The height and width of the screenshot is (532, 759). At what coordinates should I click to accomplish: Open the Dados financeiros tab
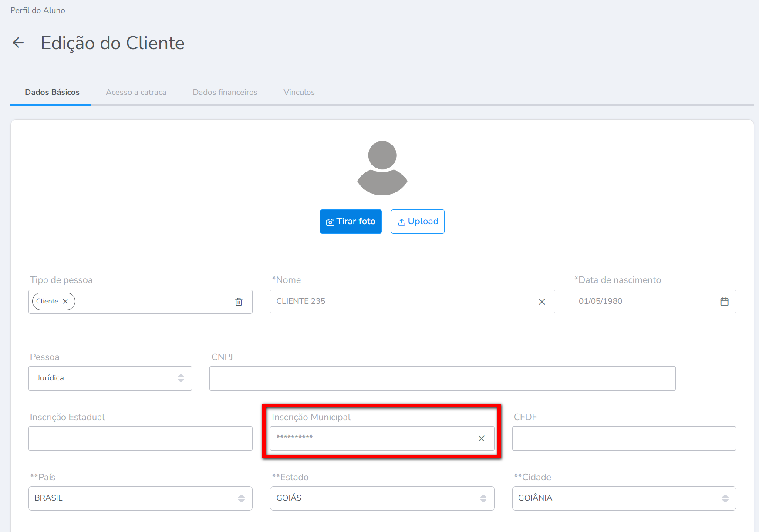(225, 92)
